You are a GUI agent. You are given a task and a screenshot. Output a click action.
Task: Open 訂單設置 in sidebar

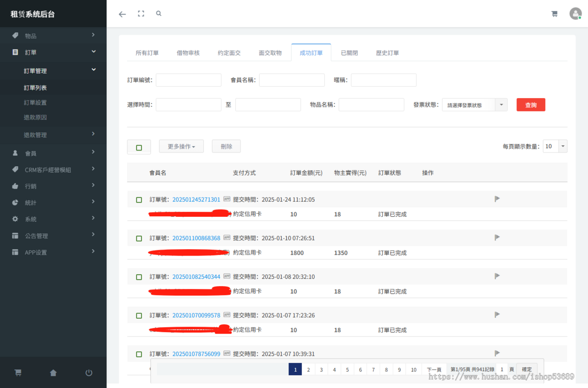35,103
